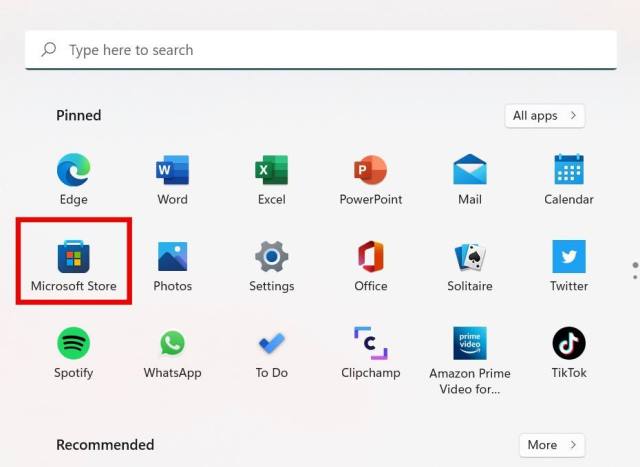Screen dimensions: 640x467
Task: Open the Settings gear app
Action: pos(271,265)
